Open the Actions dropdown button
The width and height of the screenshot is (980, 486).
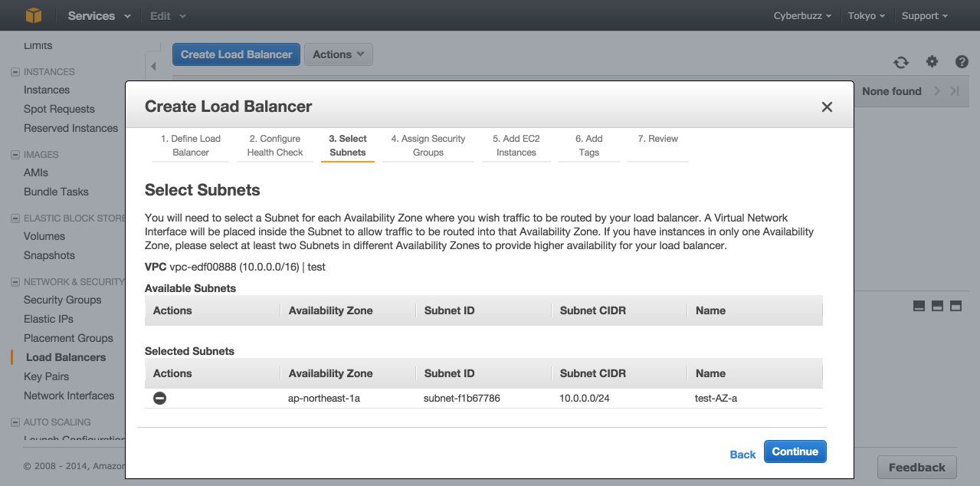[x=339, y=54]
